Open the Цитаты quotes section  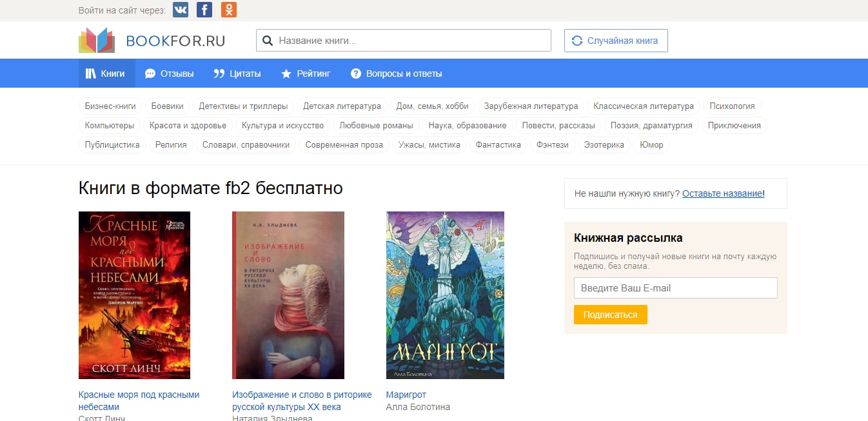(x=237, y=73)
